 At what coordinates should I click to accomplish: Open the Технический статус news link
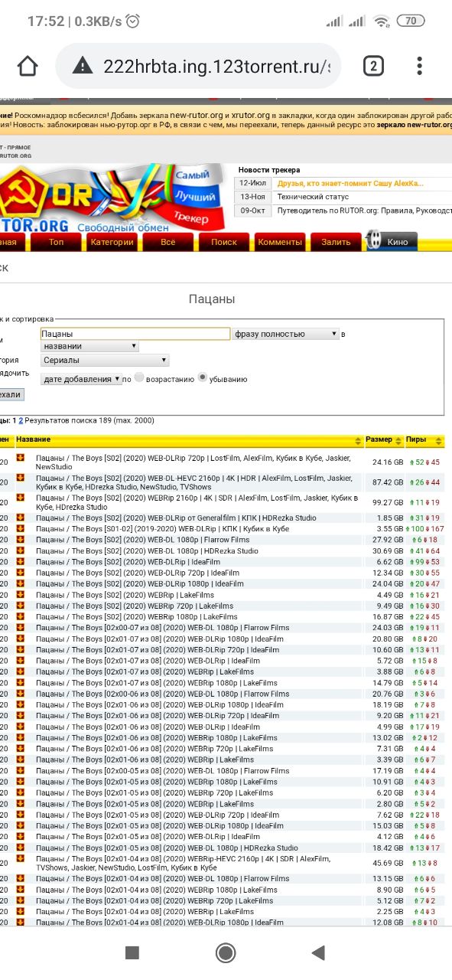(x=314, y=197)
